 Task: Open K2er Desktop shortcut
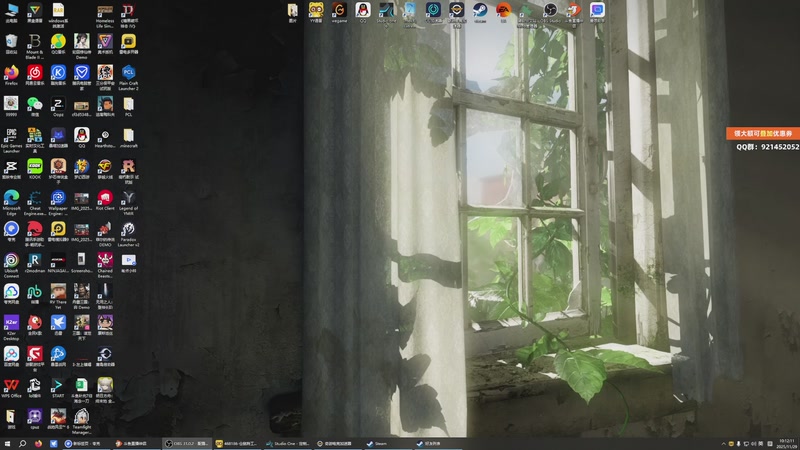[x=11, y=328]
